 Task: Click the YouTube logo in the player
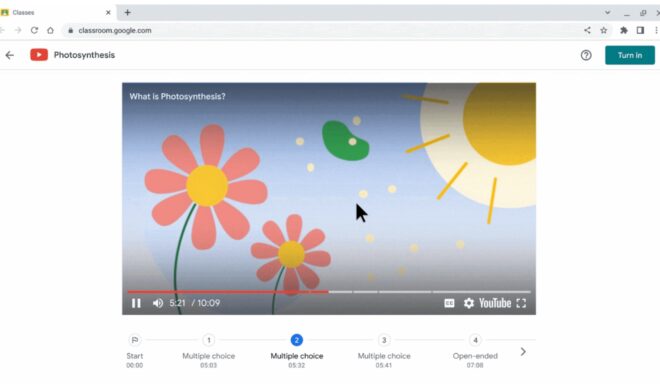(495, 303)
